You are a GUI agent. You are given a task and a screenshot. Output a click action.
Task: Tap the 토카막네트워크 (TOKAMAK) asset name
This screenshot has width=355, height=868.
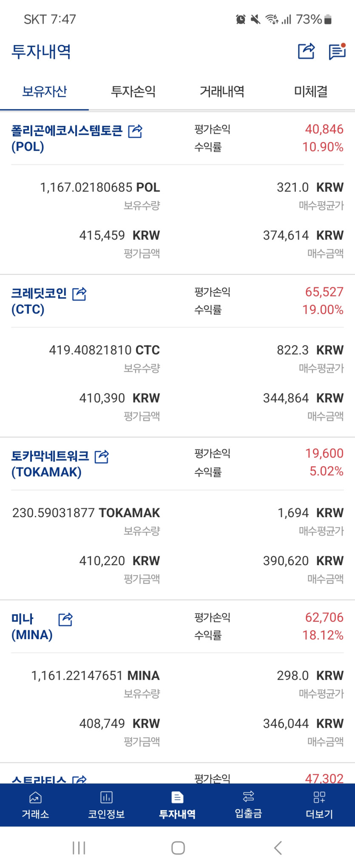[50, 464]
